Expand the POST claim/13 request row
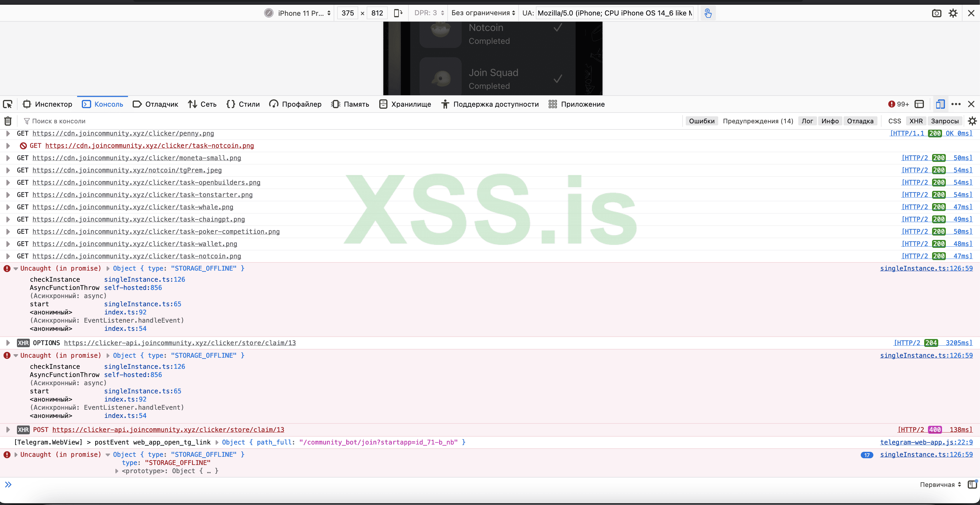980x505 pixels. click(x=8, y=430)
